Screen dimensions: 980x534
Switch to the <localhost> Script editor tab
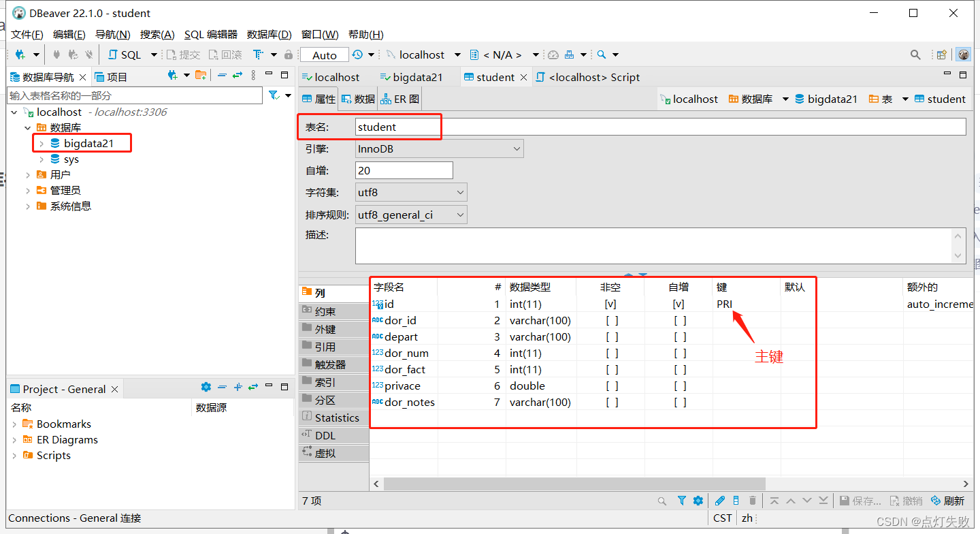(587, 77)
